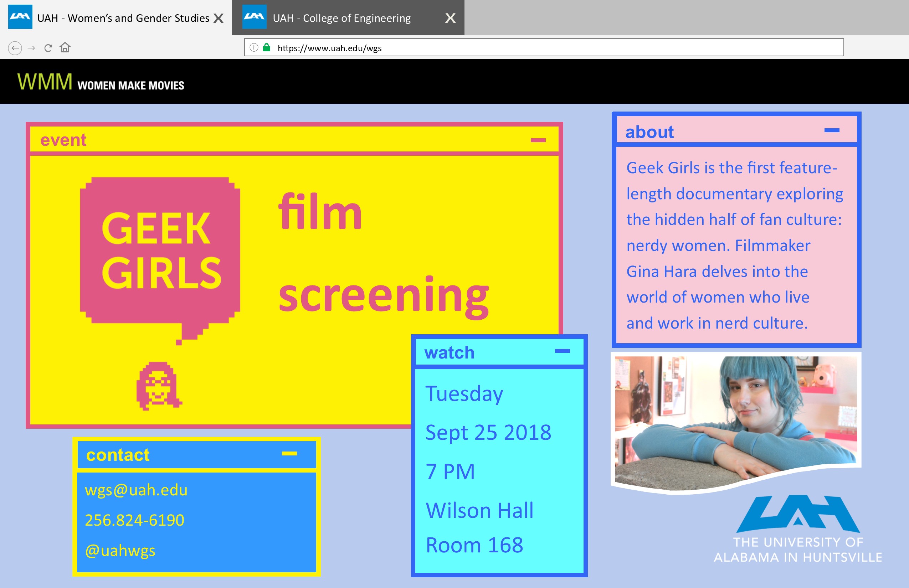
Task: Click 'Room 168' text
Action: pyautogui.click(x=474, y=545)
